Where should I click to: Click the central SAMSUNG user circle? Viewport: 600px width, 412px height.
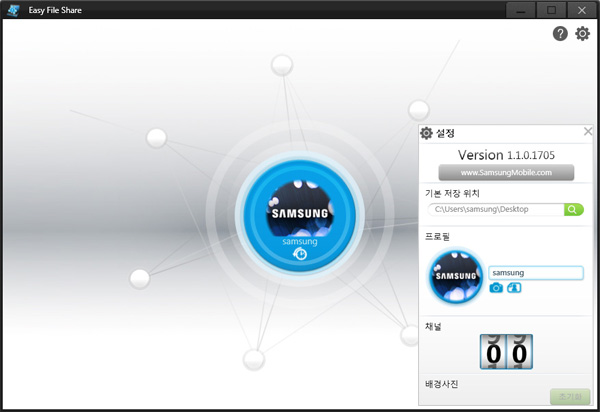pos(300,217)
